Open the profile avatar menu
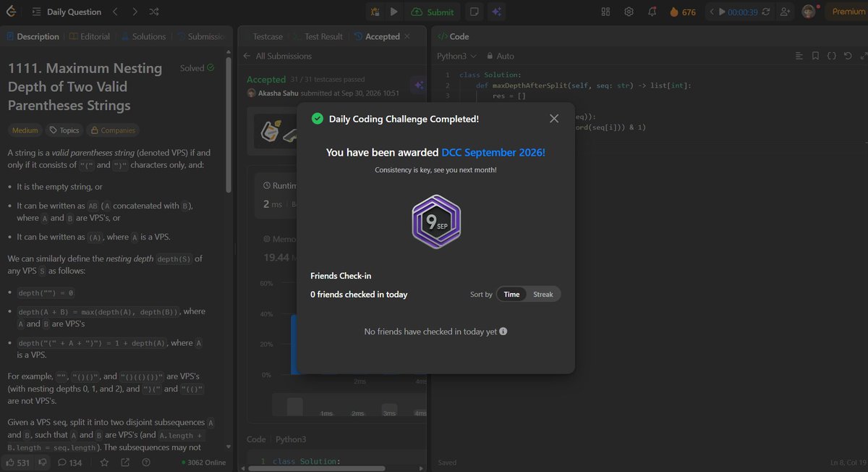Viewport: 868px width, 472px height. click(809, 12)
